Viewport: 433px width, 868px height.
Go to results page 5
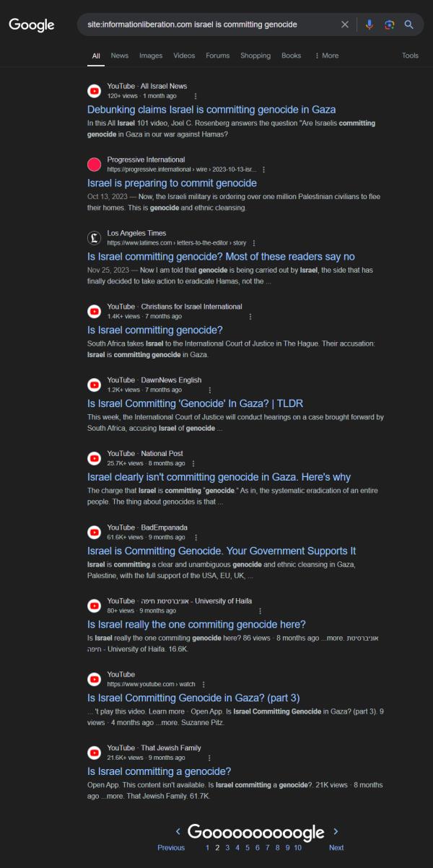247,848
